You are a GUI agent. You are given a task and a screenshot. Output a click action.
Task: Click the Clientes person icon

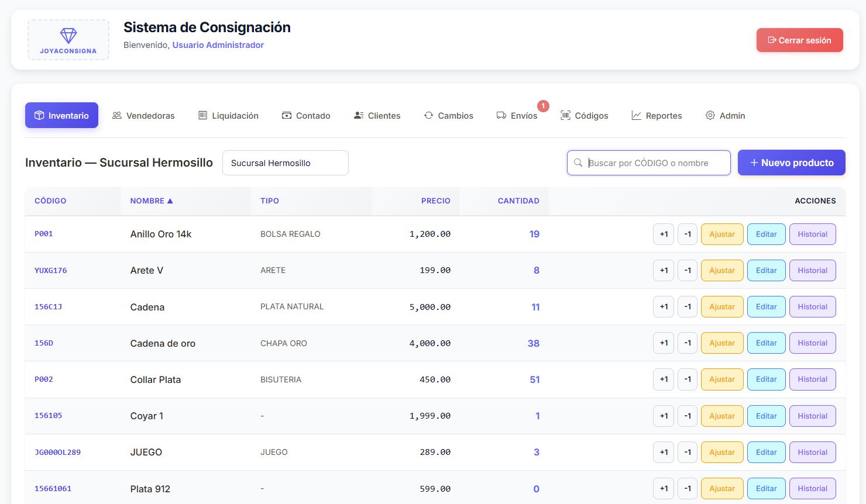(359, 116)
